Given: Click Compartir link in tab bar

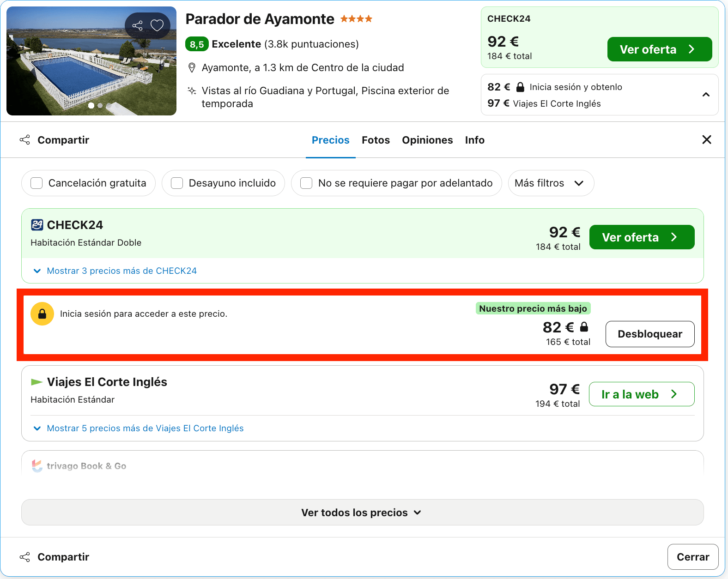Looking at the screenshot, I should pos(63,140).
